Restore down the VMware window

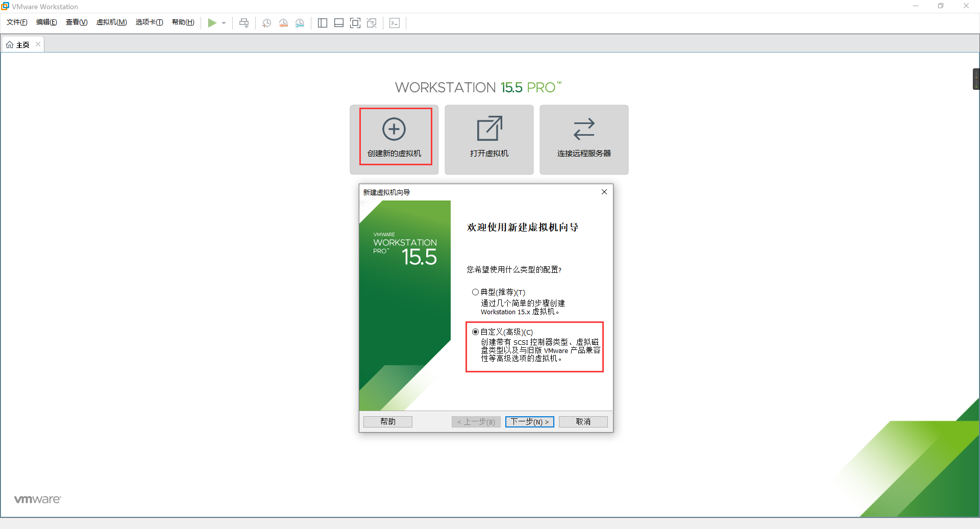pyautogui.click(x=941, y=6)
